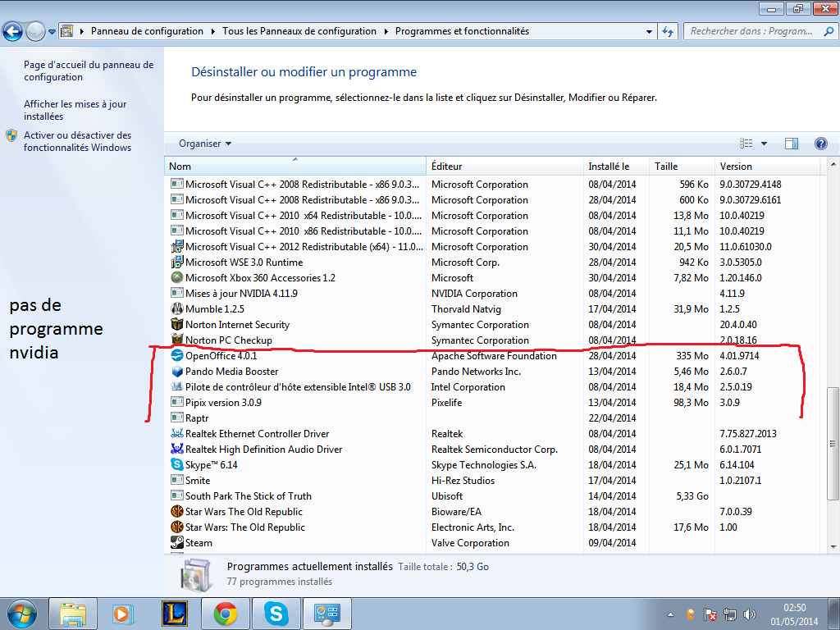
Task: Select 'Tous les Panneaux de configuration' breadcrumb
Action: click(299, 31)
